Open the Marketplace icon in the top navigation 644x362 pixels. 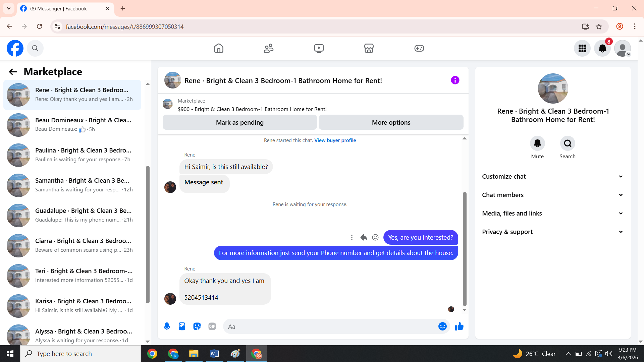[369, 48]
